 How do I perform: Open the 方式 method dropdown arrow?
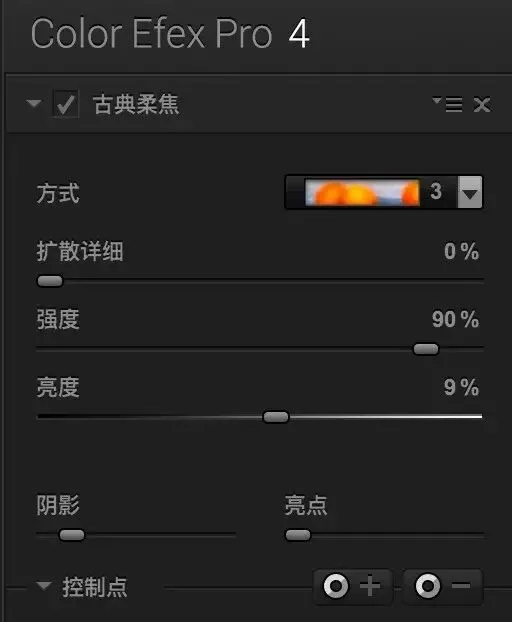tap(470, 192)
